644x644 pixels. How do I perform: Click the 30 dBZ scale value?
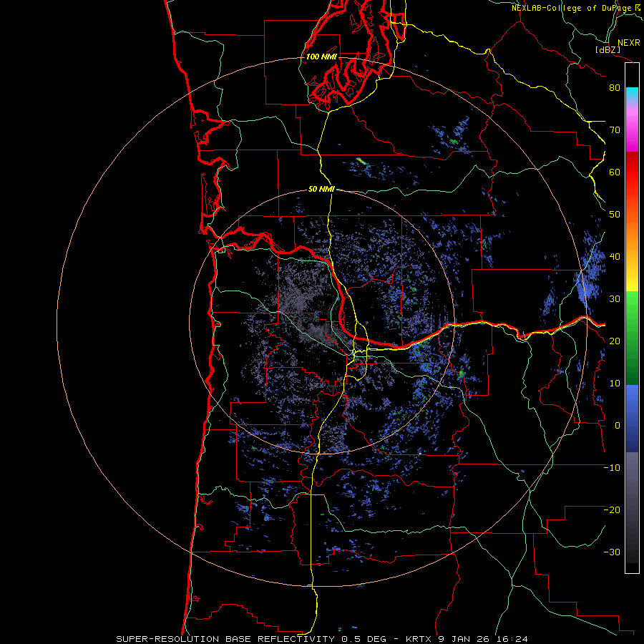[615, 298]
